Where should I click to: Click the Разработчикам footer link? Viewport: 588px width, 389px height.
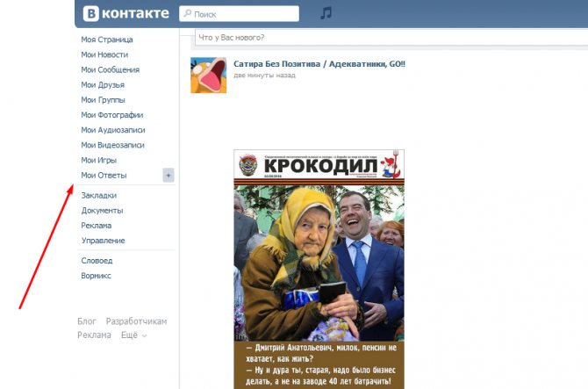coord(136,321)
